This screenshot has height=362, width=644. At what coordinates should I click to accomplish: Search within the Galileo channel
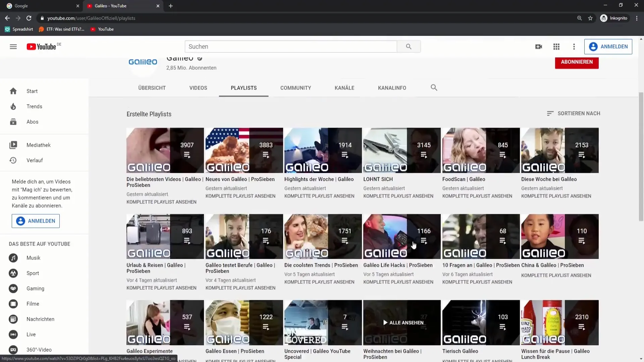434,87
